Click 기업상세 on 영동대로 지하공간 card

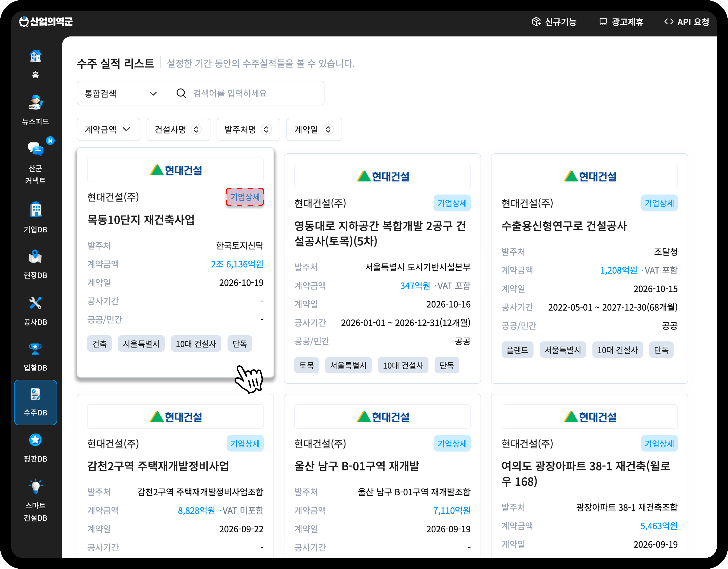tap(452, 203)
